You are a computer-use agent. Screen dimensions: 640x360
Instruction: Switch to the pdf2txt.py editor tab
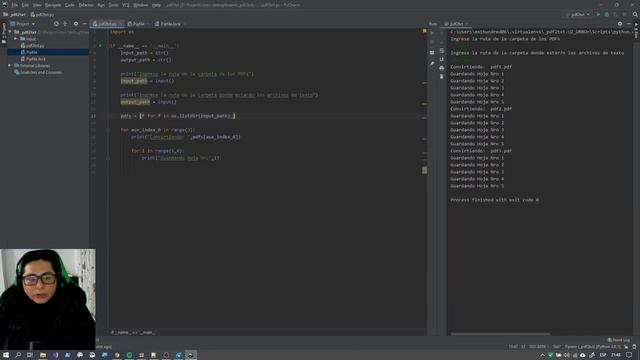[107, 24]
